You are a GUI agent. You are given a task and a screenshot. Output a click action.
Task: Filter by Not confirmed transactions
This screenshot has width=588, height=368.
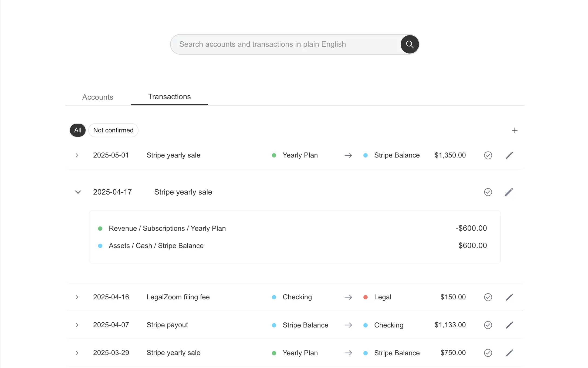pyautogui.click(x=113, y=130)
